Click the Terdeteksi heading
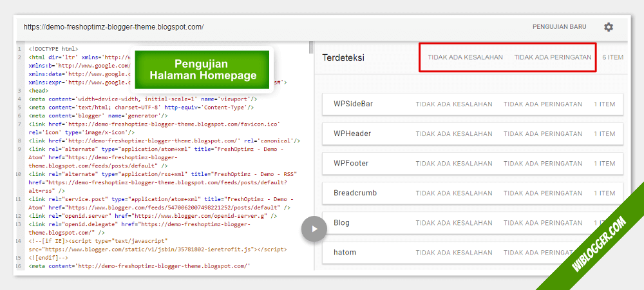644x290 pixels. pos(343,57)
